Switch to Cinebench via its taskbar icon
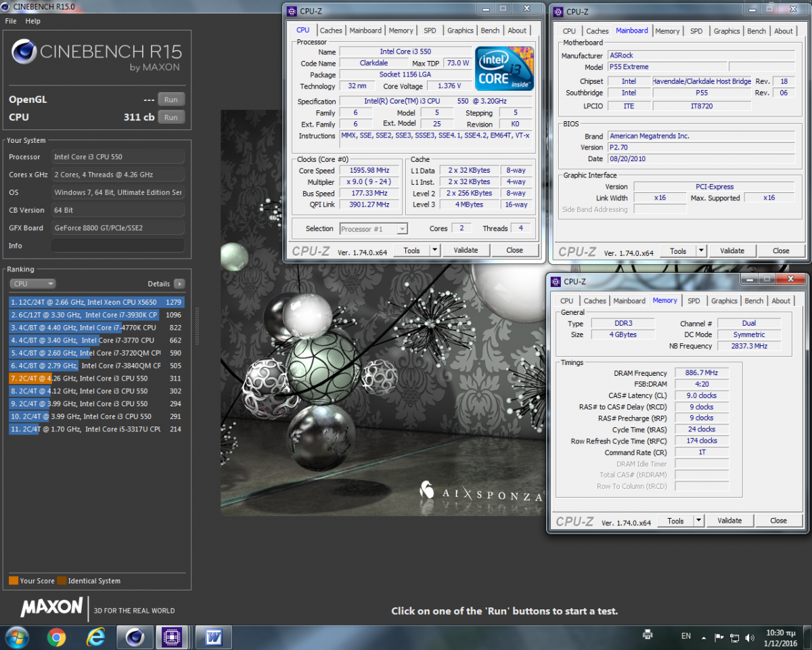812x650 pixels. point(135,637)
